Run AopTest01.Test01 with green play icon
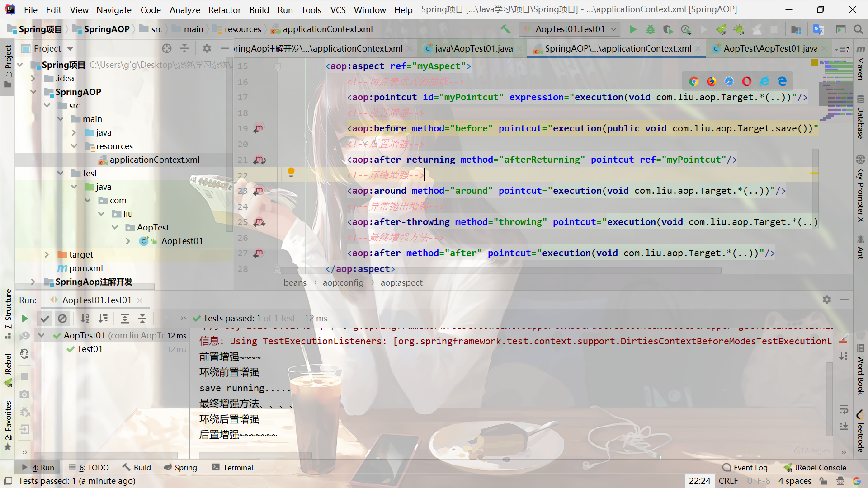 (x=633, y=29)
